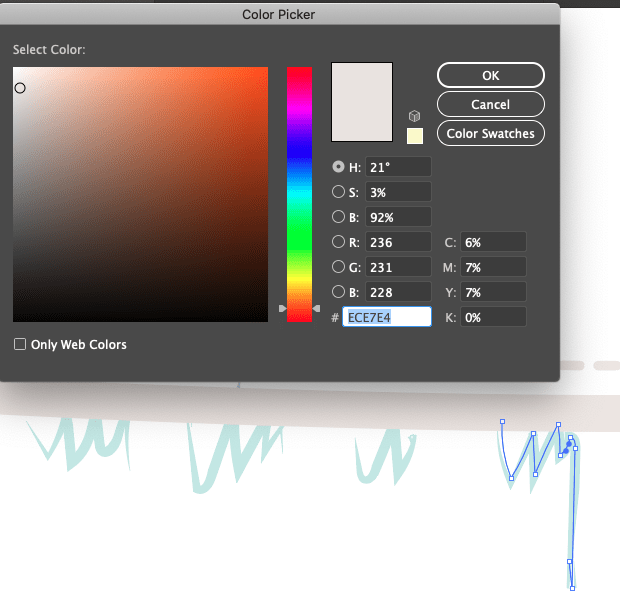Click the top-left anchor point of the selected path
620x610 pixels.
[503, 421]
